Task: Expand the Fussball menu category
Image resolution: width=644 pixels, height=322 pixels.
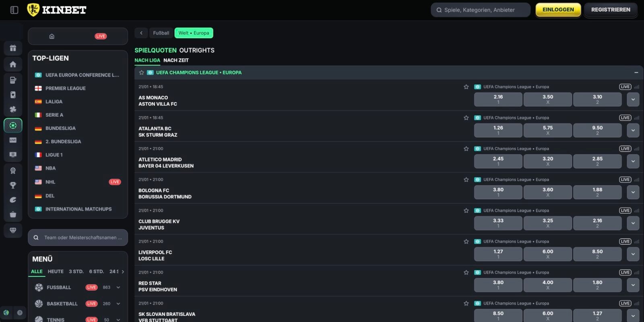Action: point(118,287)
